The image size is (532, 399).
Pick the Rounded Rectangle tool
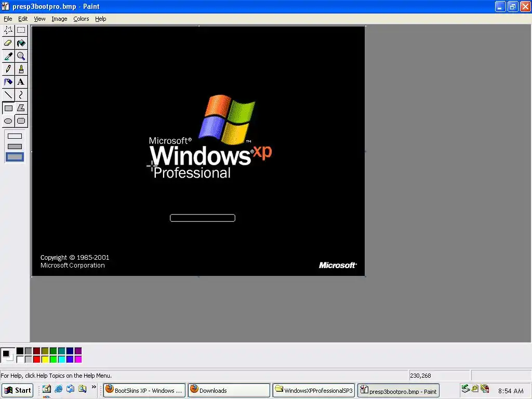[21, 121]
